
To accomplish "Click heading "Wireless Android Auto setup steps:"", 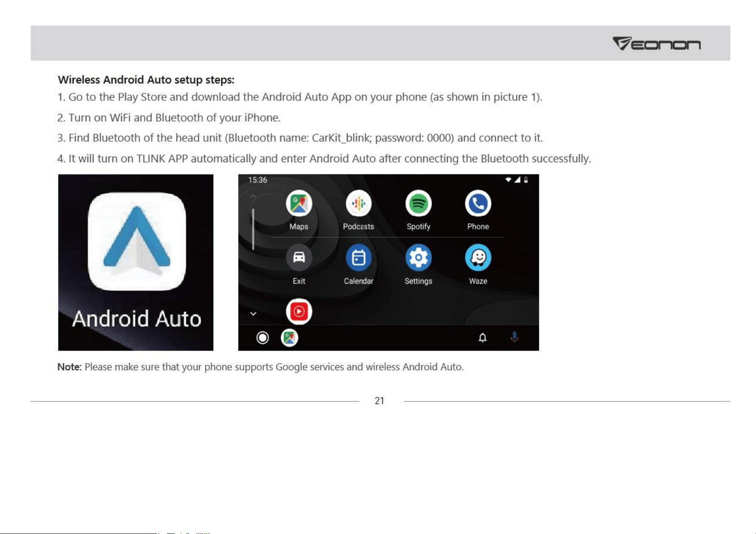I will click(146, 80).
